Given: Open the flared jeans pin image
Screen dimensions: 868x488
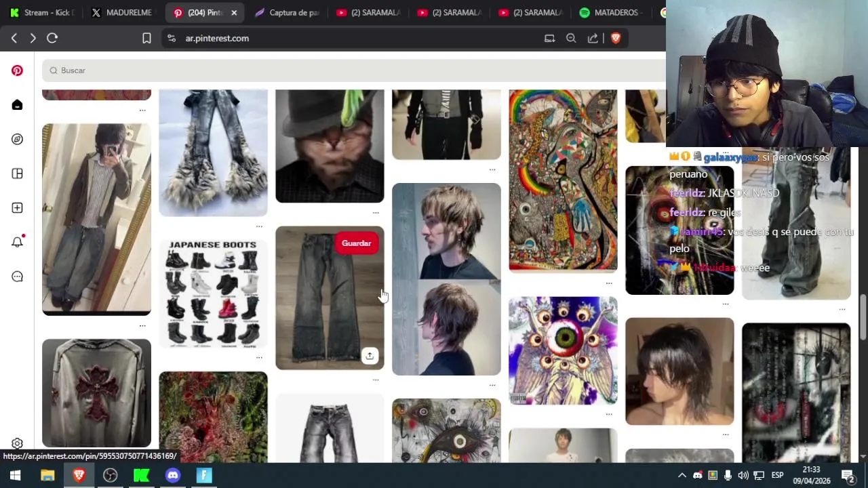Looking at the screenshot, I should point(330,298).
